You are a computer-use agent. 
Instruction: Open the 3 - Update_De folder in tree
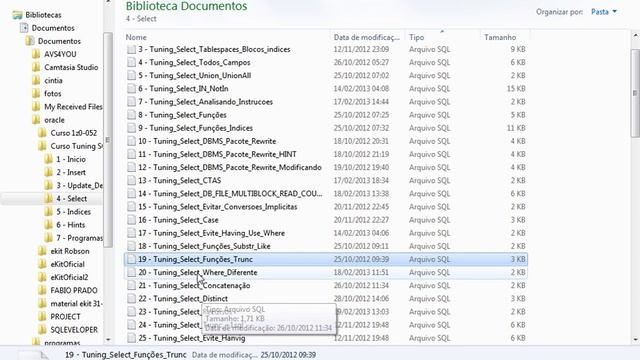(x=79, y=186)
